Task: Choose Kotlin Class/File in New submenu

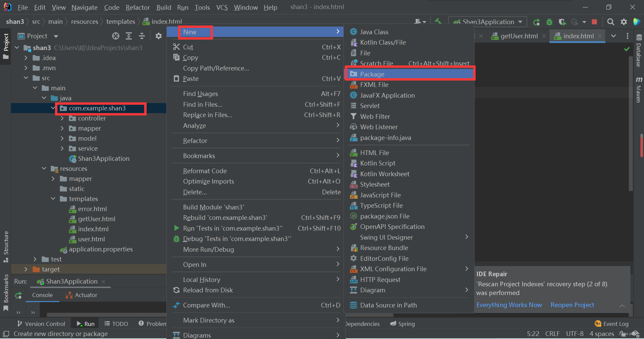Action: [x=410, y=42]
